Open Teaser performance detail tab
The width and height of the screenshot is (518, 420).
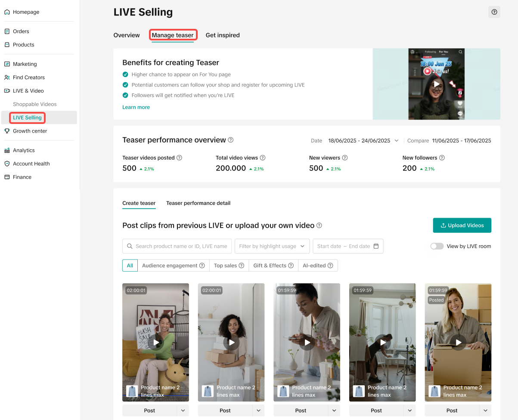click(x=198, y=203)
